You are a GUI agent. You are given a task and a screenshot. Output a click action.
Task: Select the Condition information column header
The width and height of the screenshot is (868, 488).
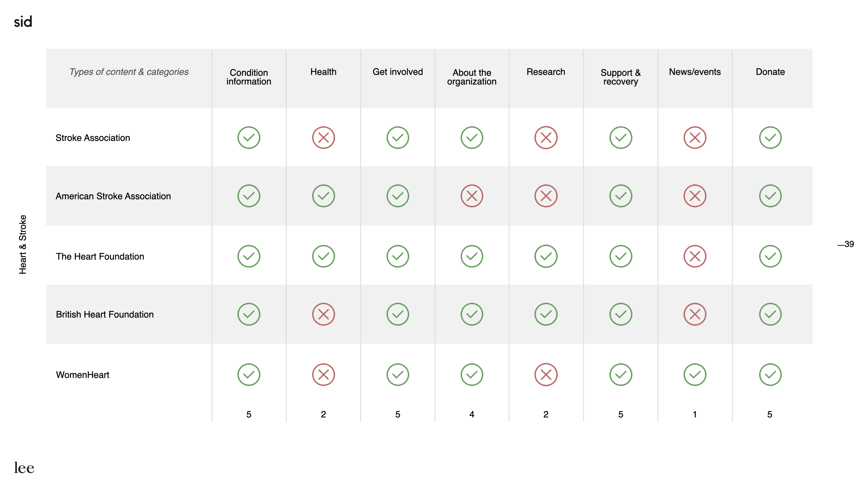(x=249, y=77)
